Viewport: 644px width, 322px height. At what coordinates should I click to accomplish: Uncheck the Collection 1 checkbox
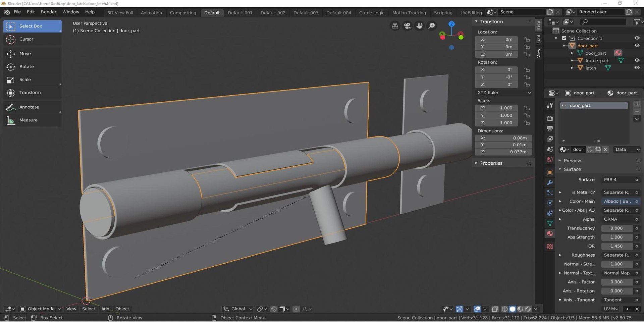pyautogui.click(x=564, y=38)
